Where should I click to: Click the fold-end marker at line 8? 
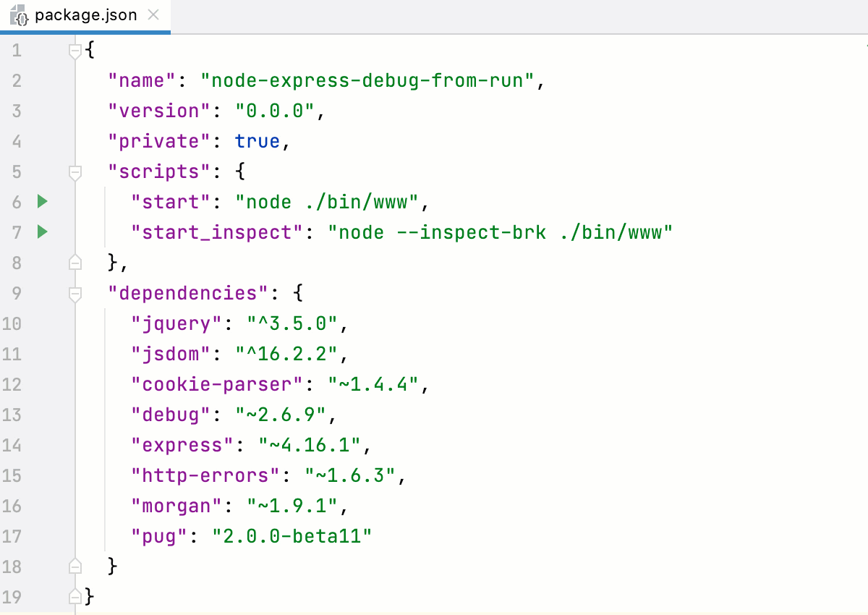point(75,263)
